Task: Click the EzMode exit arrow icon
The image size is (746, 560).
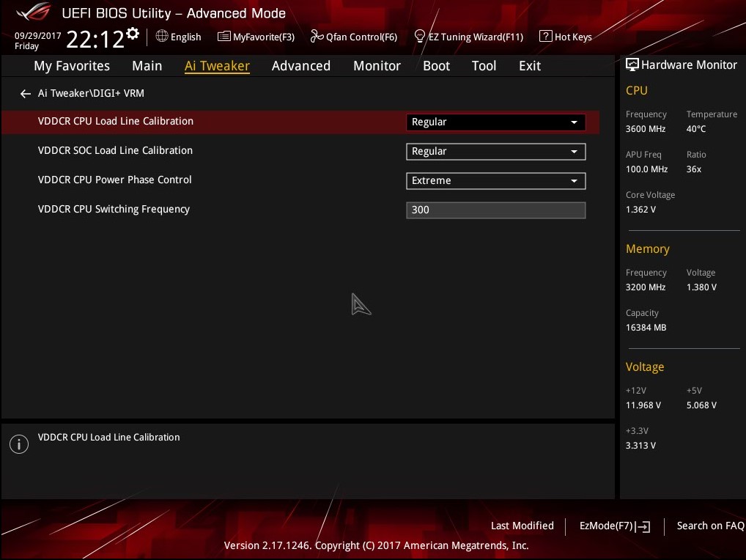Action: [x=643, y=526]
